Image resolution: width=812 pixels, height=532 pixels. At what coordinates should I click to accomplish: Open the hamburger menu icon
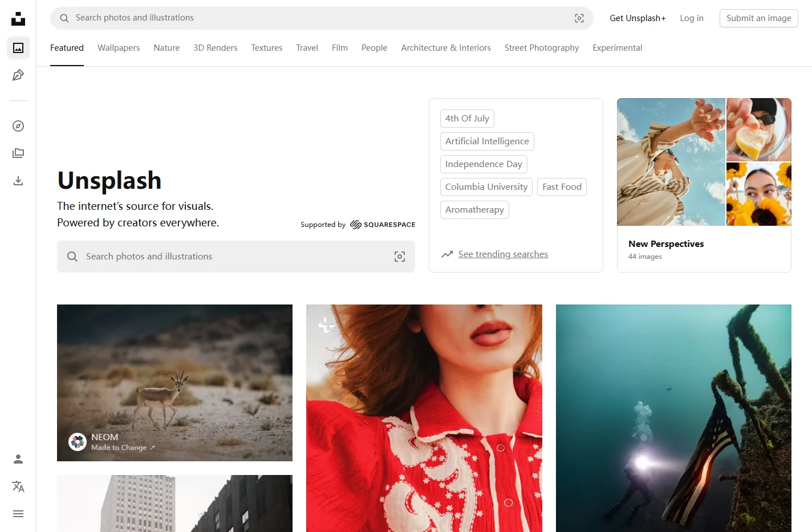(x=18, y=514)
